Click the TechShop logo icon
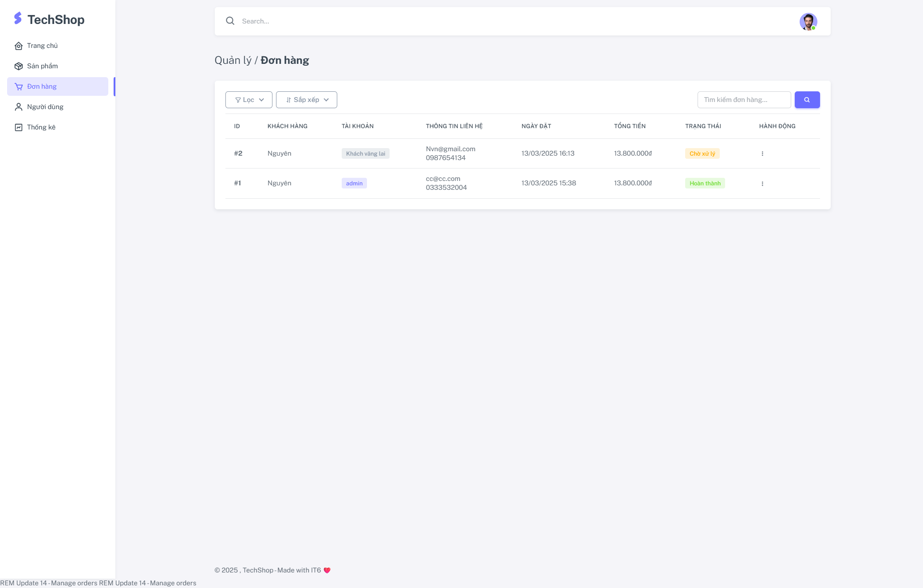Viewport: 923px width, 588px height. coord(18,18)
